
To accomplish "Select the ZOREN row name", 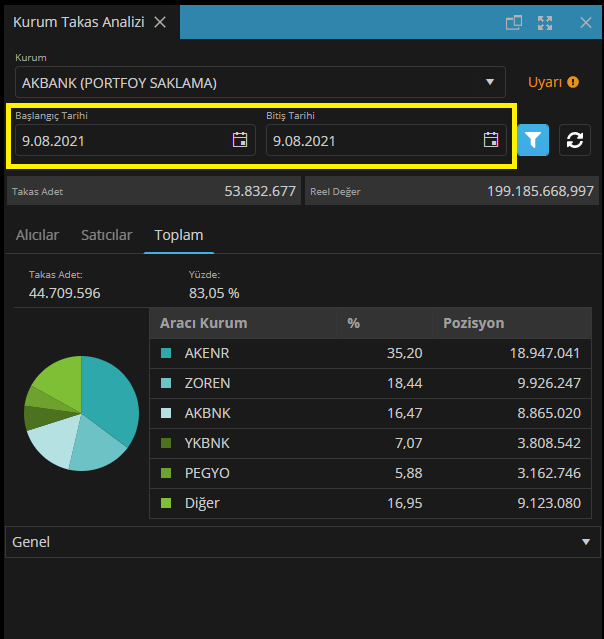I will [207, 383].
